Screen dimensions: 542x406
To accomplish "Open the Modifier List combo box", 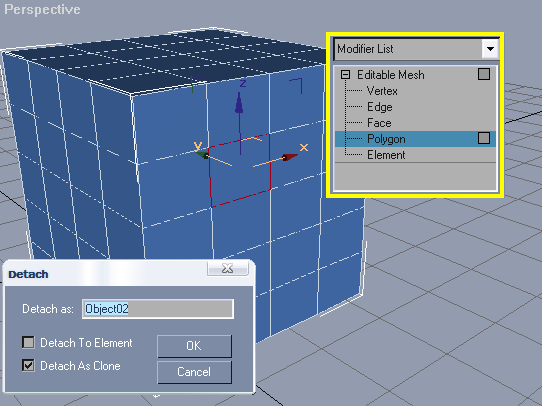I will pyautogui.click(x=416, y=49).
